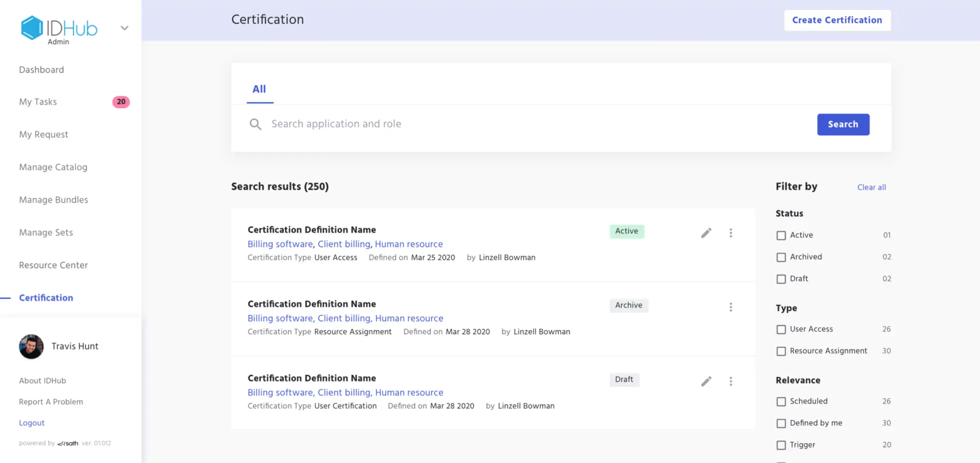The image size is (980, 463).
Task: Click the Draft status badge
Action: click(x=624, y=379)
